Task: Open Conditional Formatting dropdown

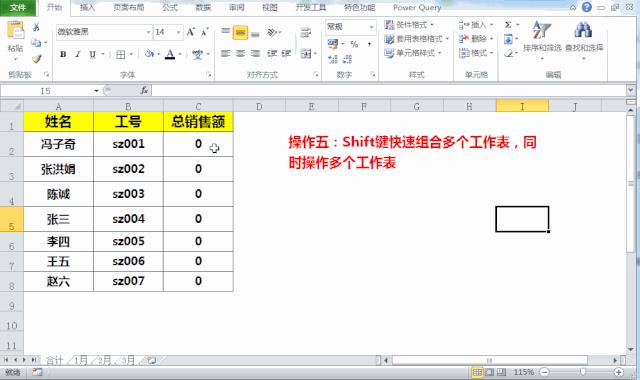Action: (x=409, y=25)
